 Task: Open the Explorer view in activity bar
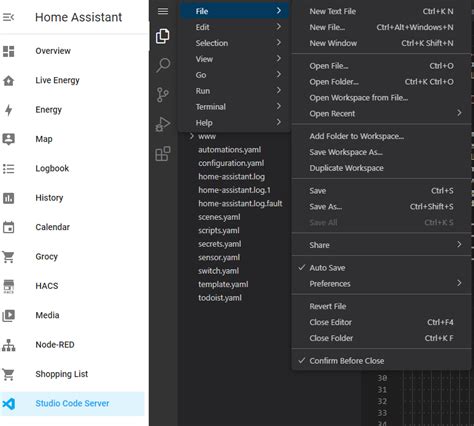(x=163, y=36)
